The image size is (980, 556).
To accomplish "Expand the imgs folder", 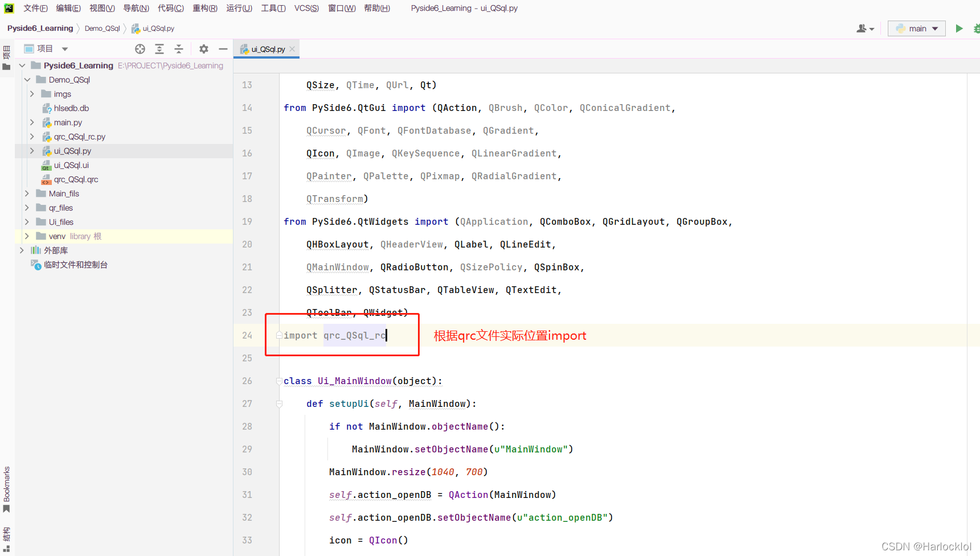I will (32, 94).
